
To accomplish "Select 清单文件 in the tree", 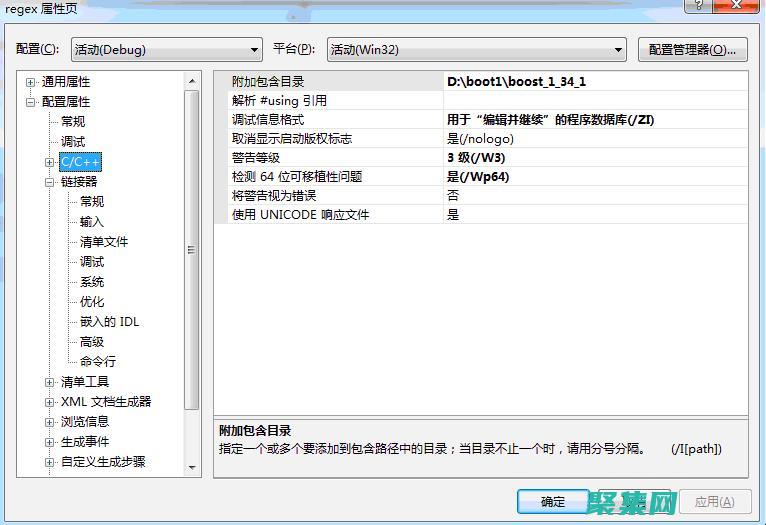I will pos(104,242).
